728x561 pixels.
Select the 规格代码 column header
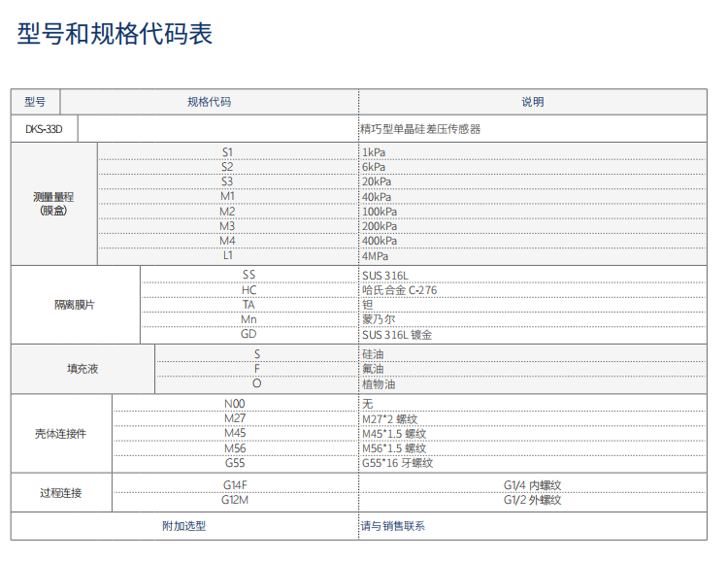pos(209,102)
